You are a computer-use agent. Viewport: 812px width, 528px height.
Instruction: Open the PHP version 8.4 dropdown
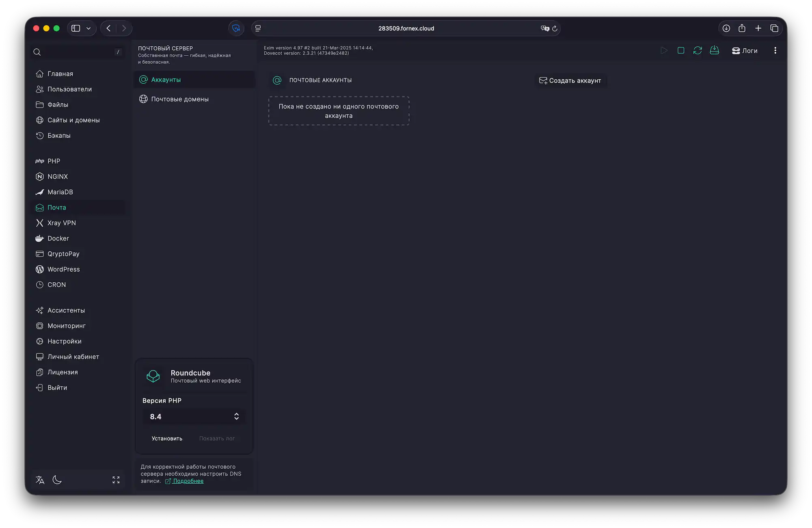coord(194,416)
